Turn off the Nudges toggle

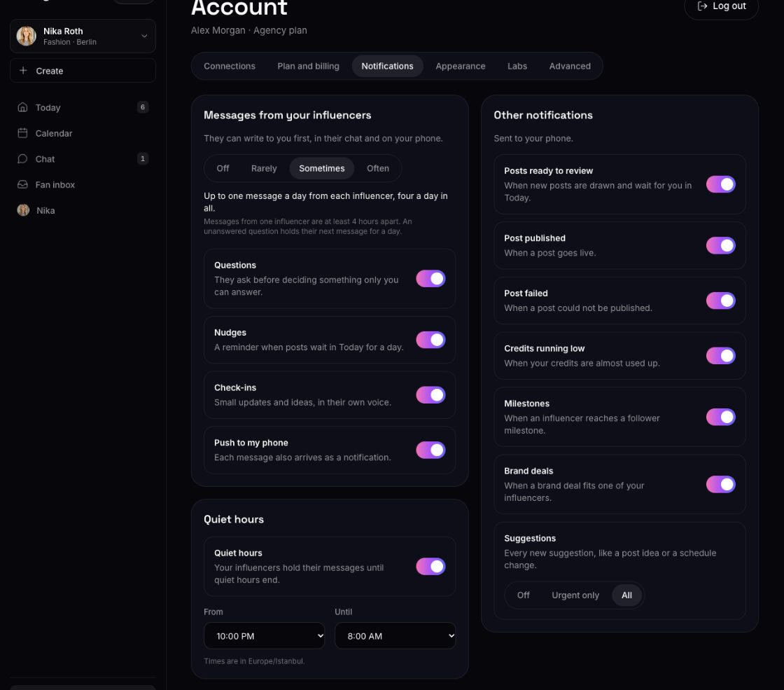click(x=430, y=340)
